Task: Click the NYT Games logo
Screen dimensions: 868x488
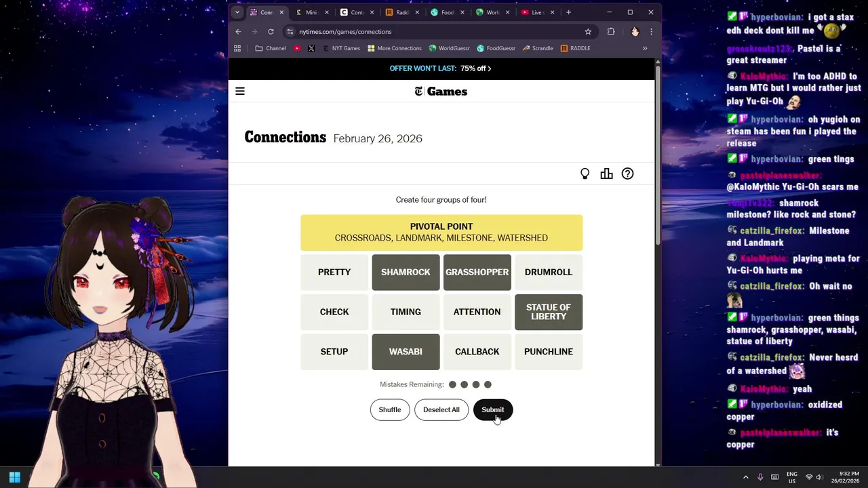Action: [x=441, y=91]
